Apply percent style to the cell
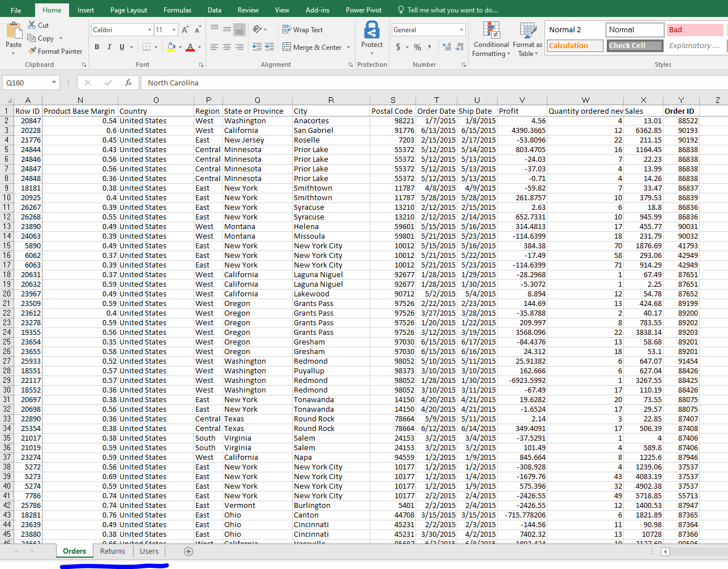 coord(417,47)
